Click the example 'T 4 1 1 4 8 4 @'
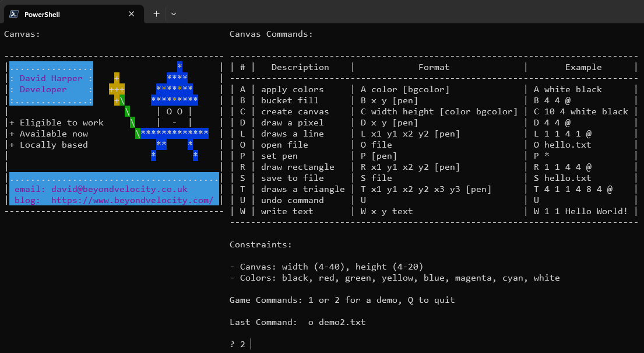Screen dimensions: 644x353 pyautogui.click(x=573, y=189)
